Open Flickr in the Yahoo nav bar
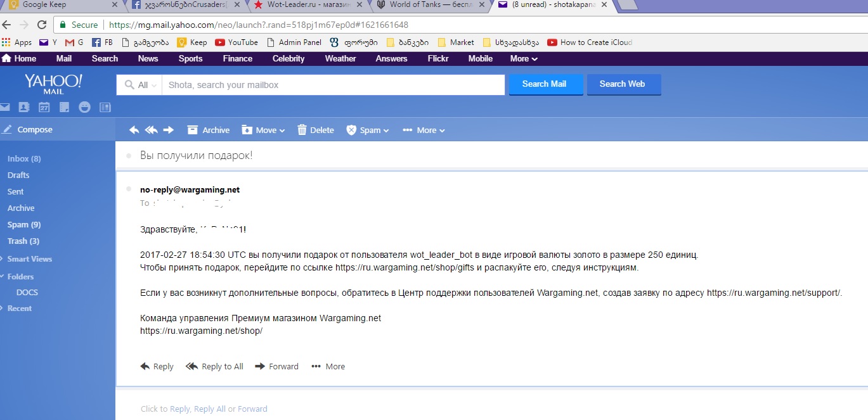The height and width of the screenshot is (420, 868). coord(438,58)
